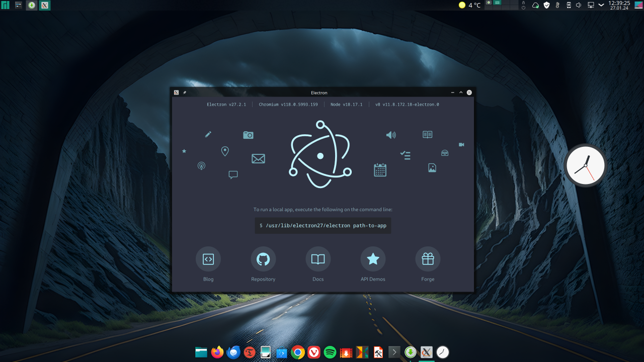Click the pin icon in Electron titlebar
This screenshot has width=644, height=362.
point(185,93)
